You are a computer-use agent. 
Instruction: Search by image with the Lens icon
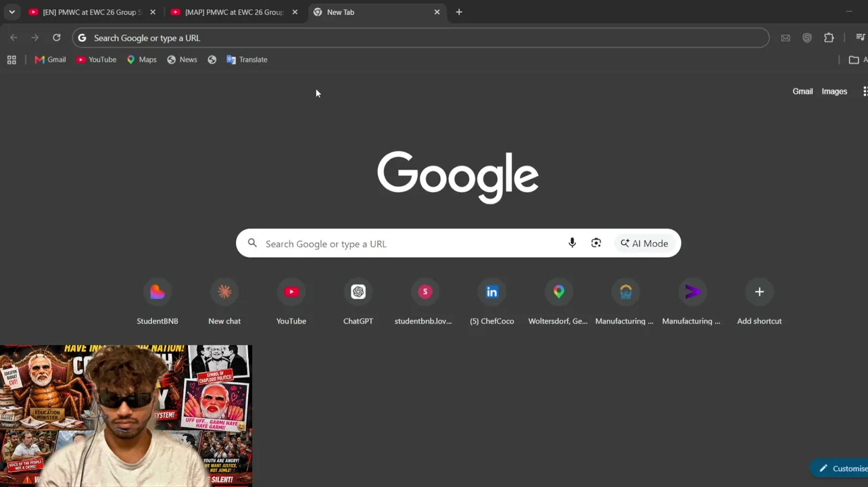tap(596, 243)
